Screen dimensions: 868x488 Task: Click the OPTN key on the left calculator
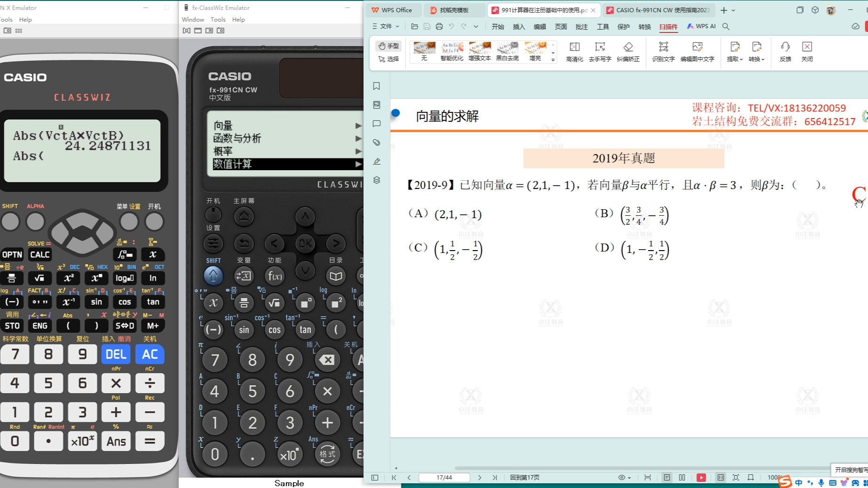[12, 254]
